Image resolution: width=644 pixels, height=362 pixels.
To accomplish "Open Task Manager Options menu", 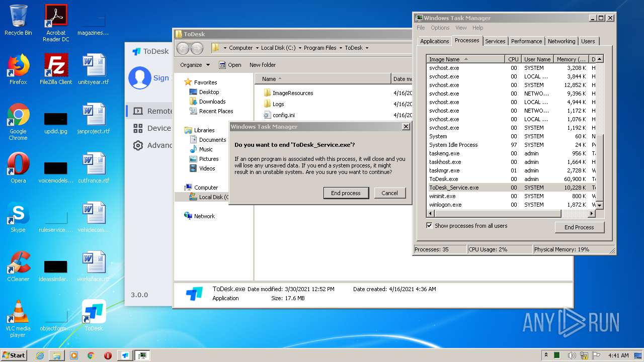I will 440,28.
